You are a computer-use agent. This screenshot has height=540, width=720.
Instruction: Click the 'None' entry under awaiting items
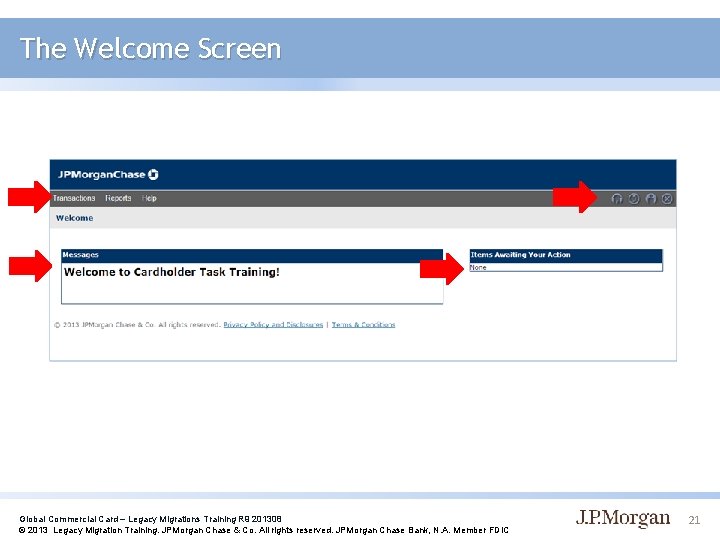[x=478, y=267]
